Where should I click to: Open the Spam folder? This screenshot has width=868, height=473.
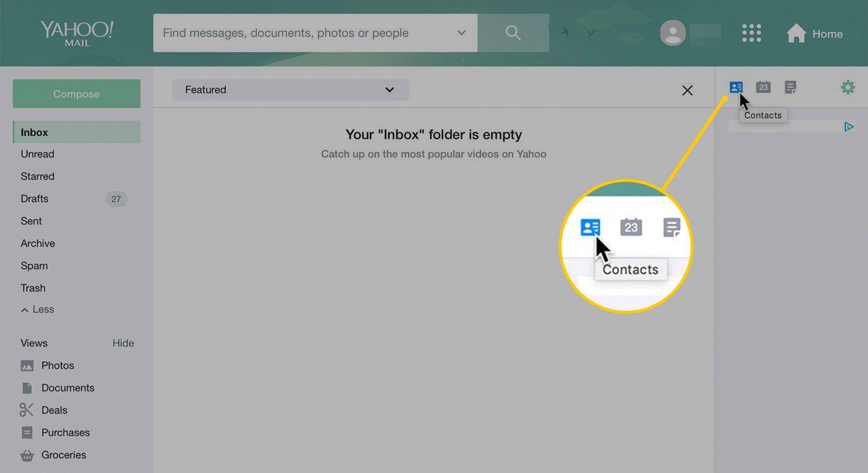pos(34,266)
